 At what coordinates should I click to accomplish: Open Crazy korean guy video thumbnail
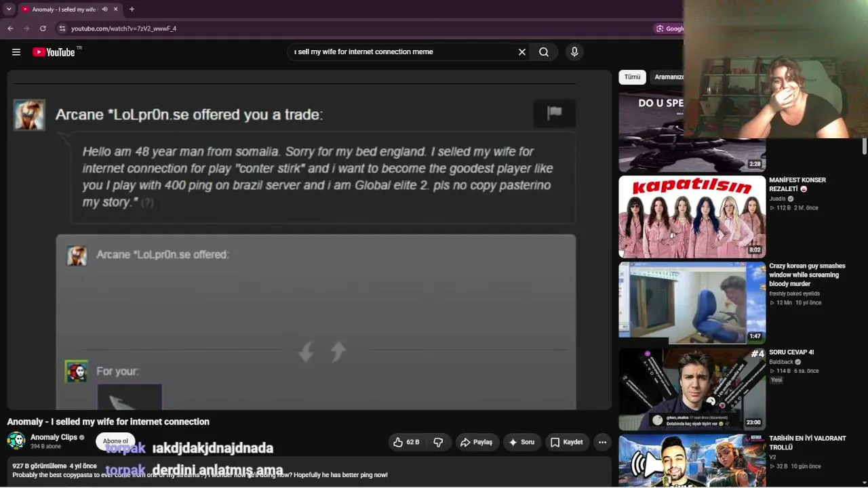692,303
